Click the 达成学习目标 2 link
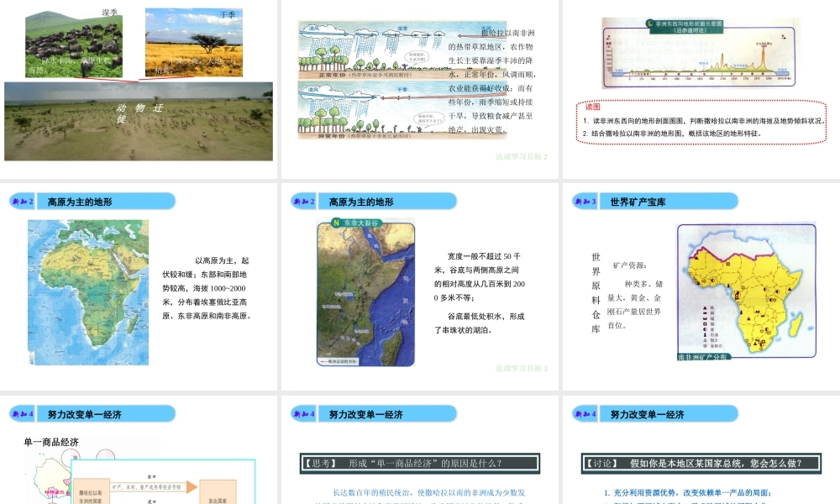The width and height of the screenshot is (840, 504). pyautogui.click(x=521, y=156)
